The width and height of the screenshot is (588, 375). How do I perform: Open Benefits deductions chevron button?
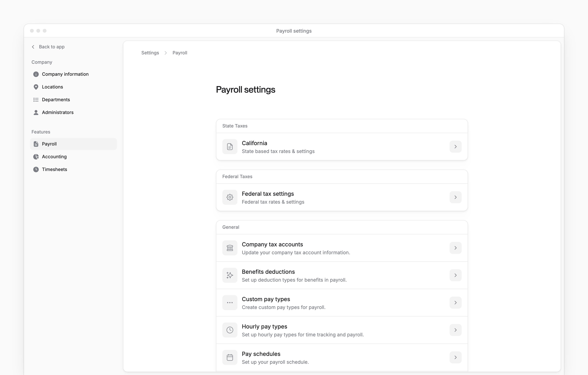coord(455,275)
